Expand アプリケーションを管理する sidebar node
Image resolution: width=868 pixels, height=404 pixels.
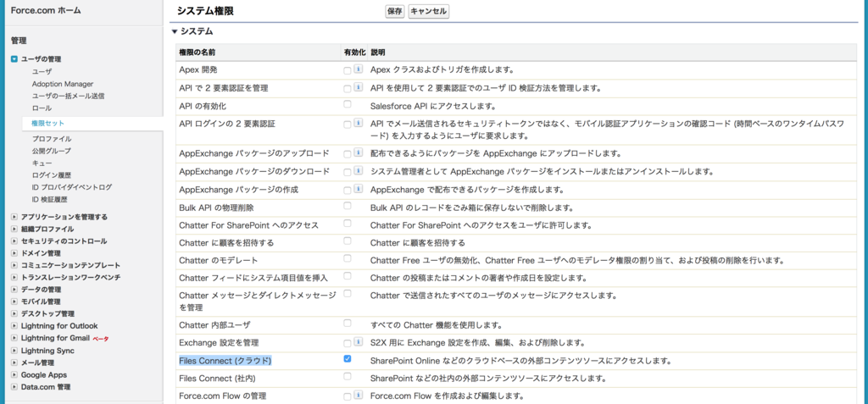pyautogui.click(x=14, y=217)
